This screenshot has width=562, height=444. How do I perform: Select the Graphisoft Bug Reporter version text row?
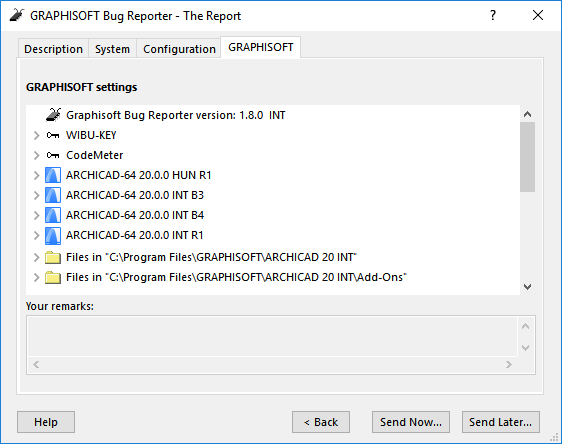point(176,115)
